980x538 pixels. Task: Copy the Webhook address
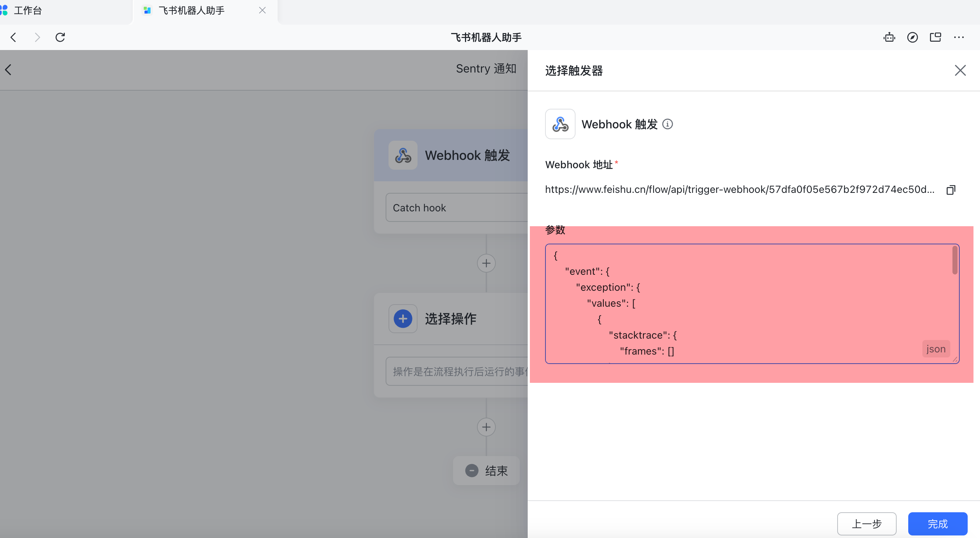(x=951, y=190)
